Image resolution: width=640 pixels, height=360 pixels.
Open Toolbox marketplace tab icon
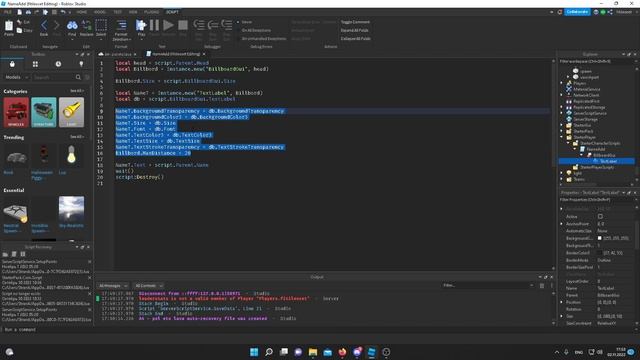(x=12, y=64)
